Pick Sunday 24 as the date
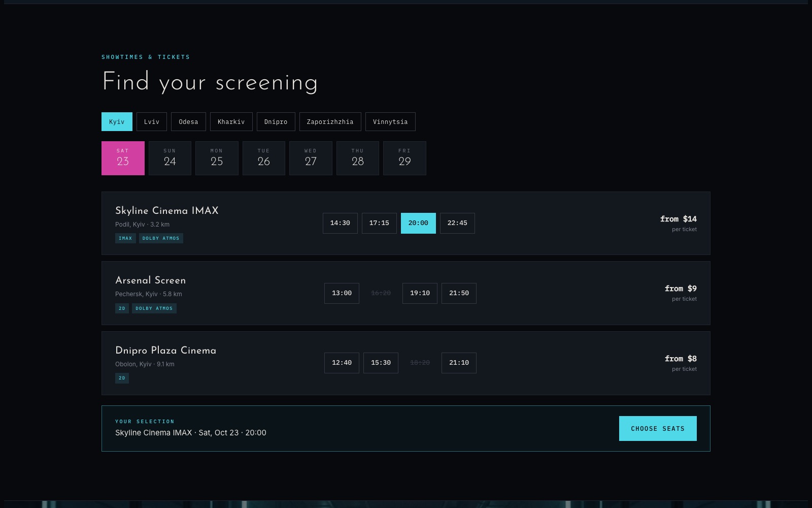Screen dimensions: 812x508 click(170, 158)
